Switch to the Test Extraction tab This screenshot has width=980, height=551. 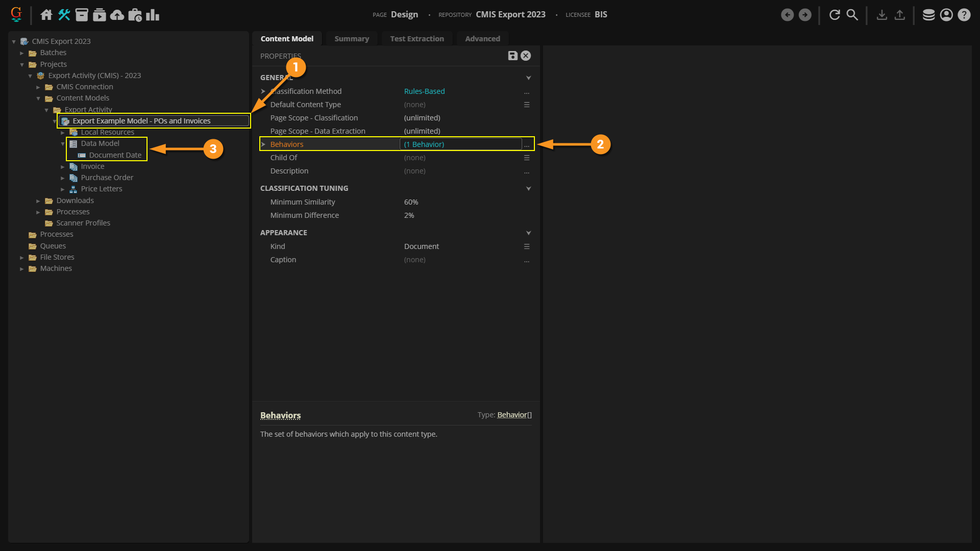click(x=416, y=39)
